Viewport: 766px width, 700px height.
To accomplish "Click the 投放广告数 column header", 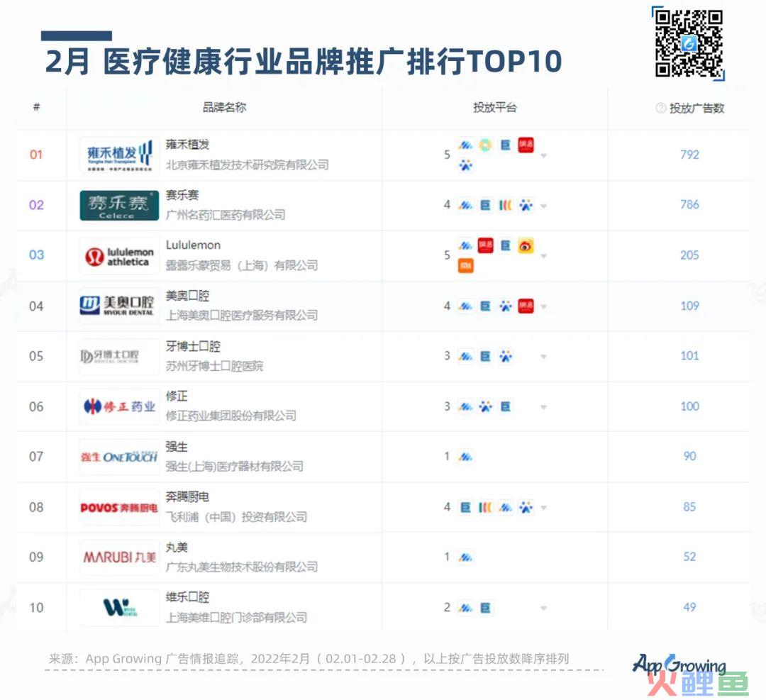I will (x=696, y=109).
